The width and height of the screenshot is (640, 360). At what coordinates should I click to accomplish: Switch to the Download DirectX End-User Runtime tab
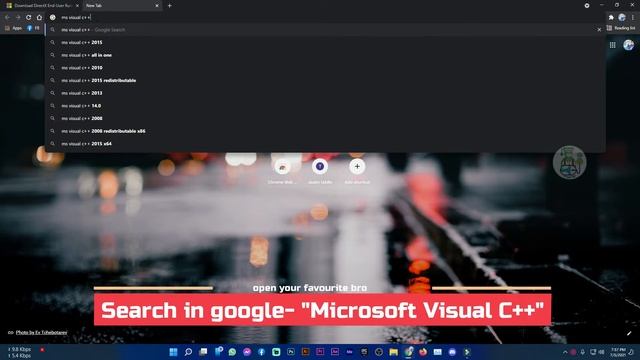click(41, 6)
